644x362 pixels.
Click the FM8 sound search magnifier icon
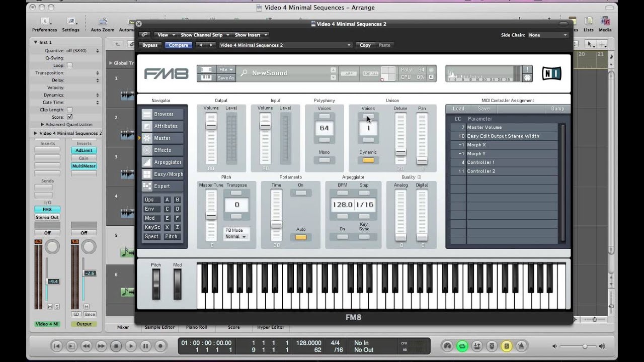(x=244, y=73)
